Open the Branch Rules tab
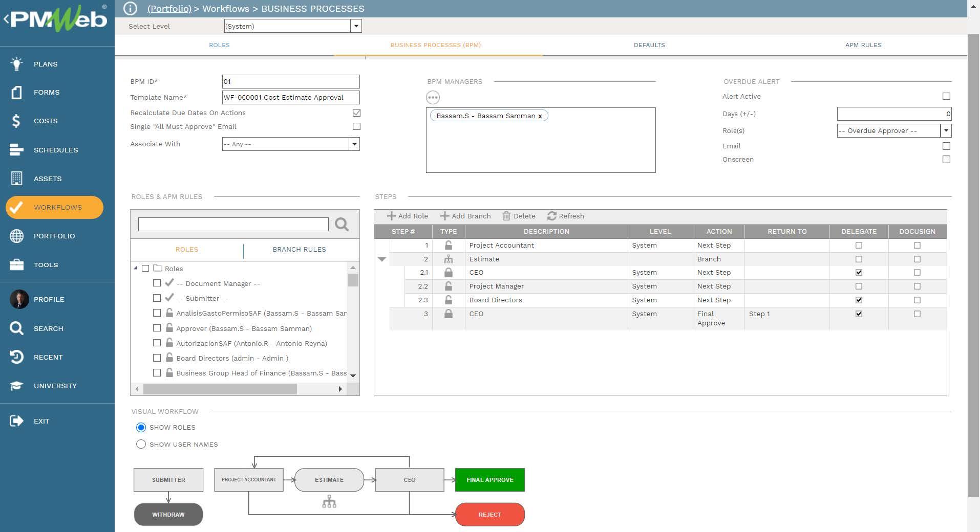980x532 pixels. [x=299, y=250]
